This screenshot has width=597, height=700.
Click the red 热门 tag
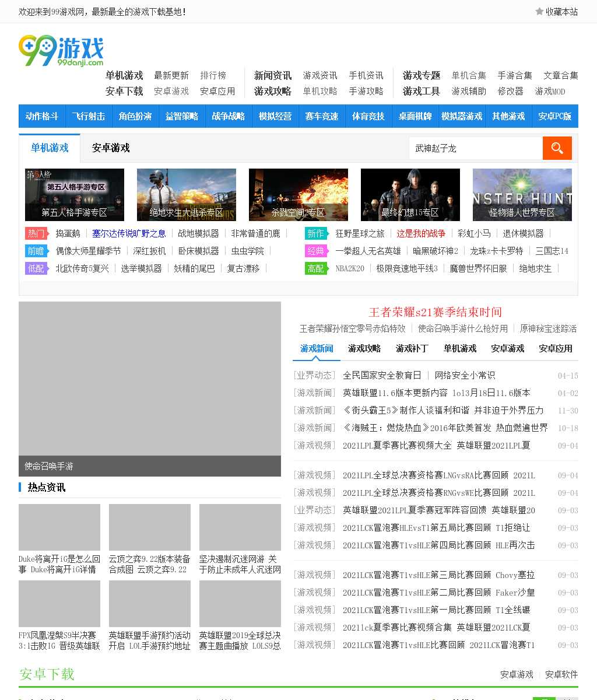(36, 233)
